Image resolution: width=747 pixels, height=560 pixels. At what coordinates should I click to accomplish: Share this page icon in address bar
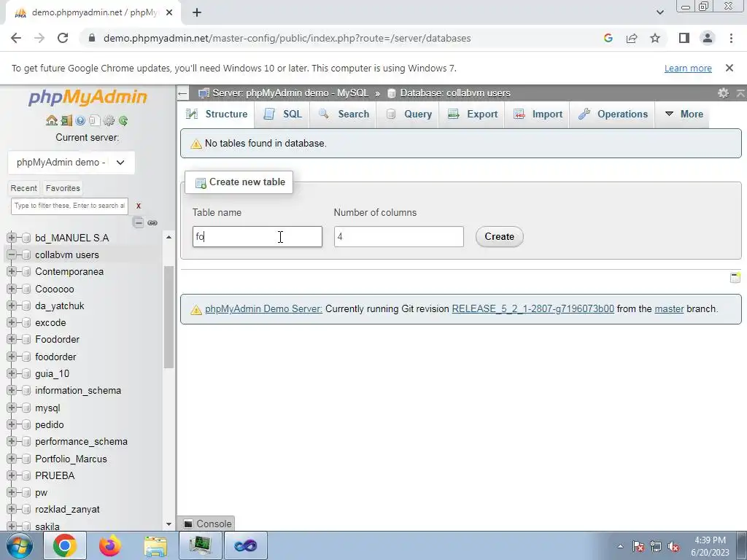tap(632, 38)
